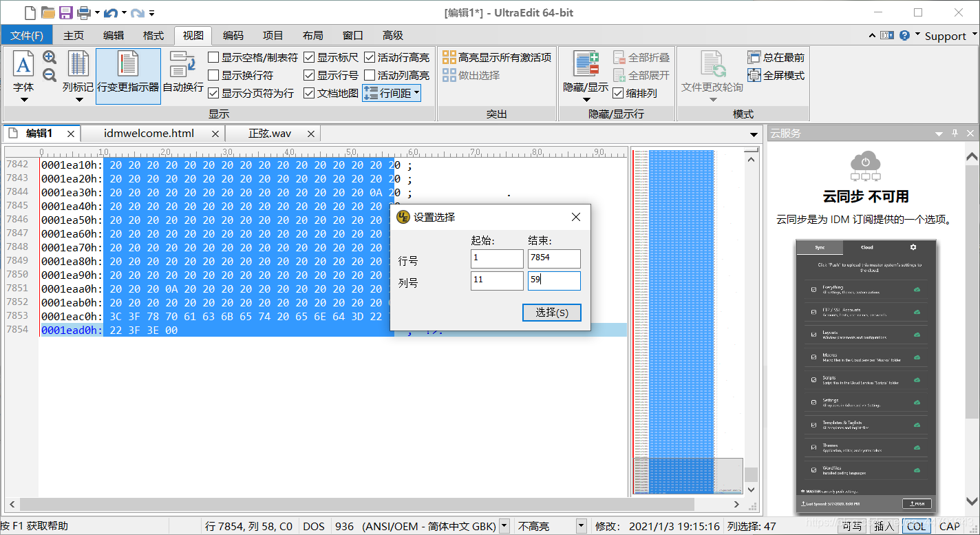This screenshot has height=535, width=980.
Task: Close the 云服务 panel
Action: click(970, 133)
